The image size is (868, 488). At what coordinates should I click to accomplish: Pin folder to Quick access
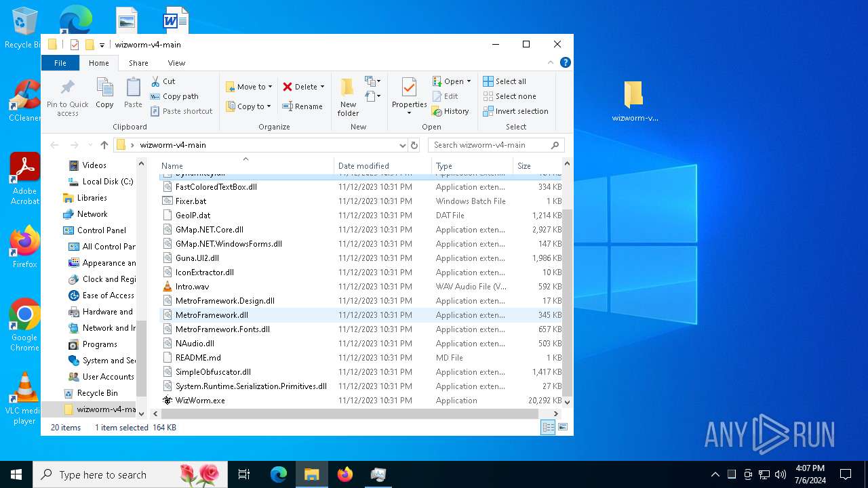tap(67, 98)
